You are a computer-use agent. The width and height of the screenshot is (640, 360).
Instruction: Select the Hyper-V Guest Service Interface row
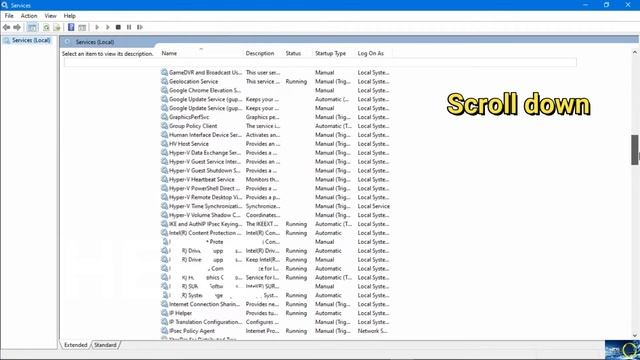tap(276, 162)
